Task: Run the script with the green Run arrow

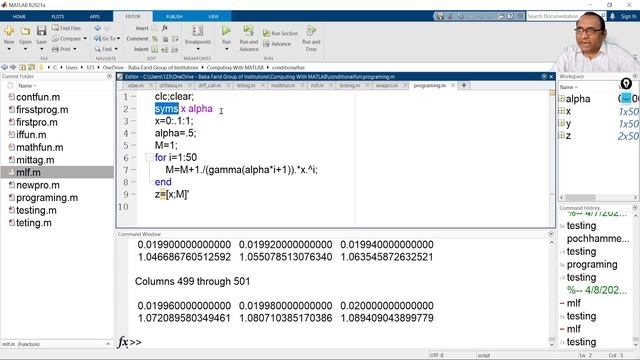Action: click(226, 31)
